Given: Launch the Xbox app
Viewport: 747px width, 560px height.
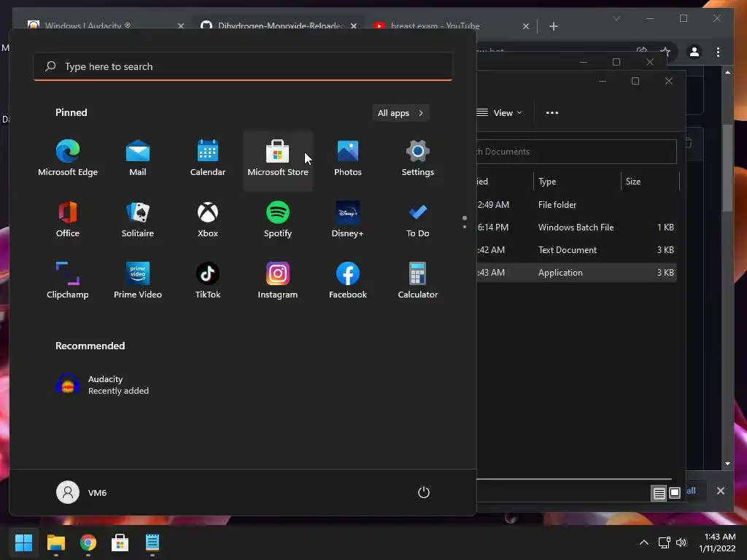Looking at the screenshot, I should coord(208,220).
